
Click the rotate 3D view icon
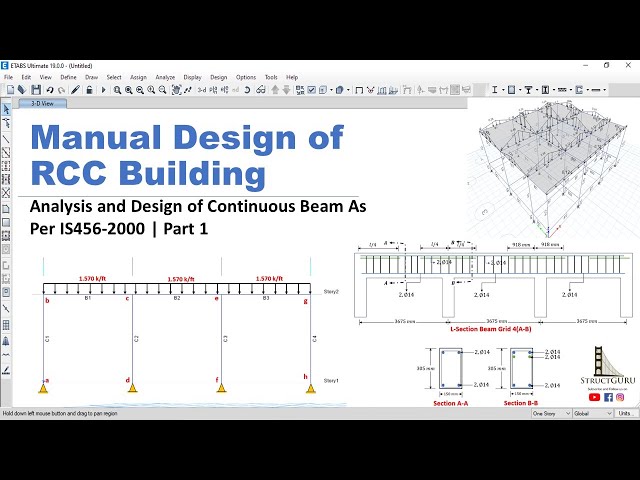(x=247, y=90)
